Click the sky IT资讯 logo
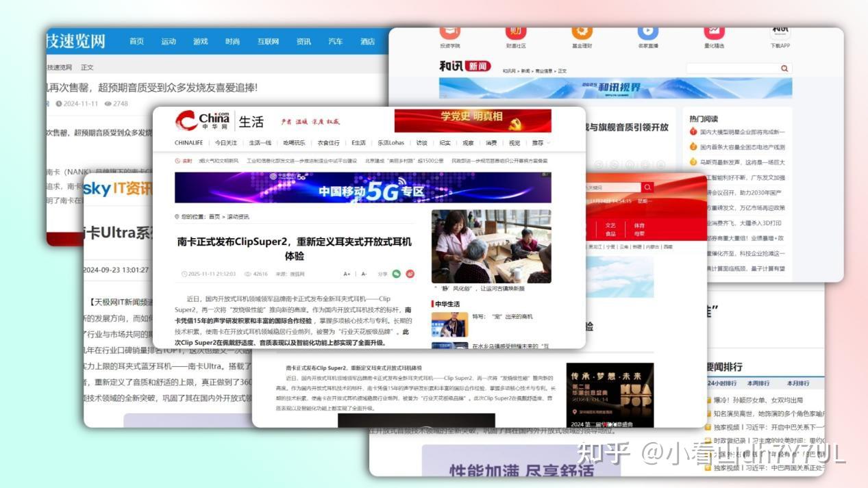The height and width of the screenshot is (488, 868). point(118,188)
